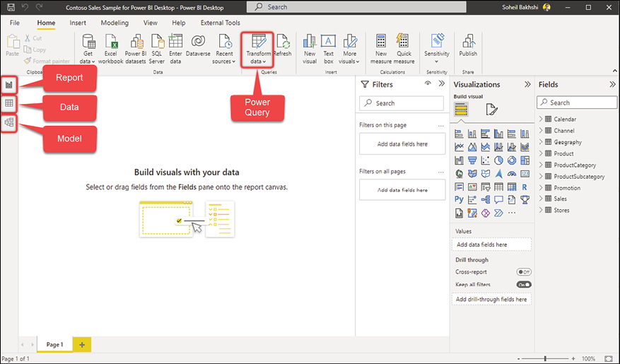The height and width of the screenshot is (364, 620).
Task: Select the Q&A speech bubble visual
Action: point(498,199)
